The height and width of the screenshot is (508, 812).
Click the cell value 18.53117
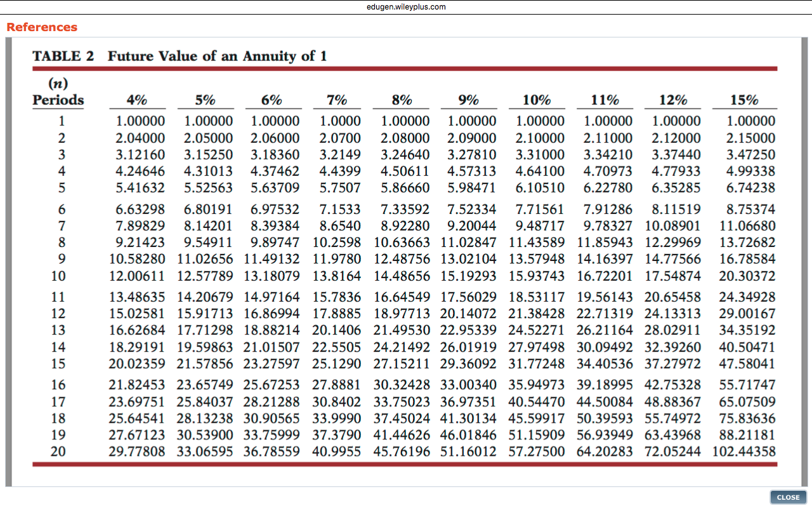click(537, 297)
